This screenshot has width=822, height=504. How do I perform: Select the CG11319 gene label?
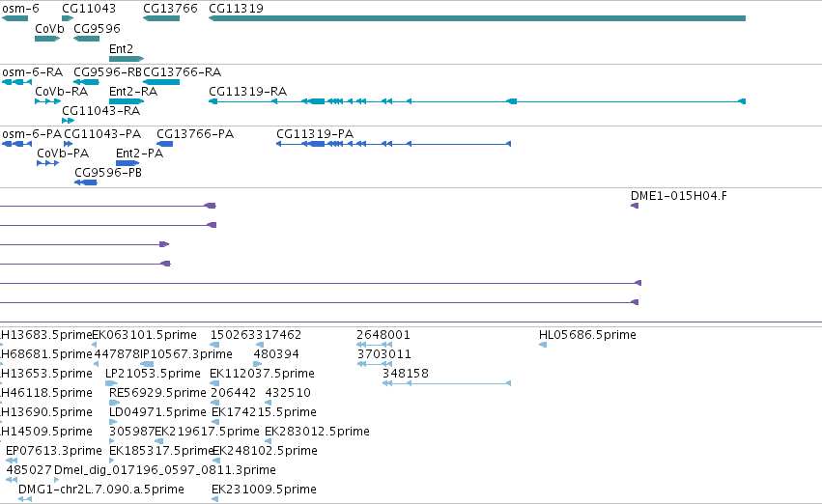pyautogui.click(x=236, y=9)
